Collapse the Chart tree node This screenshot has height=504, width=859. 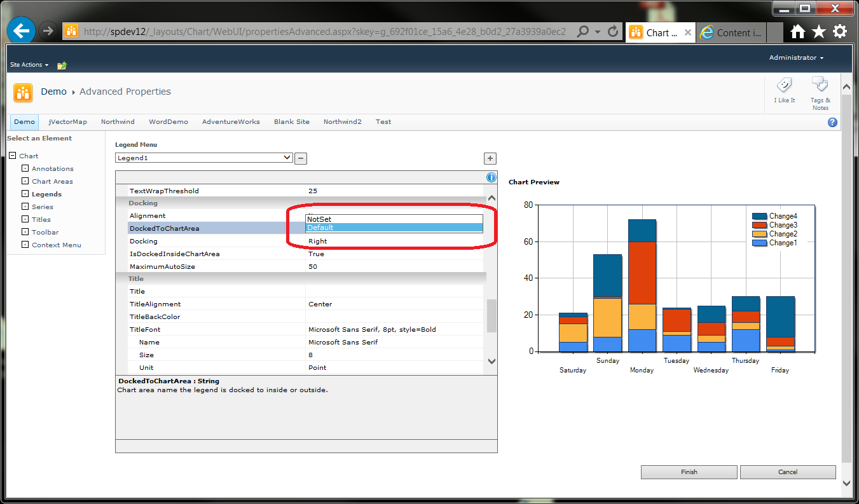13,156
